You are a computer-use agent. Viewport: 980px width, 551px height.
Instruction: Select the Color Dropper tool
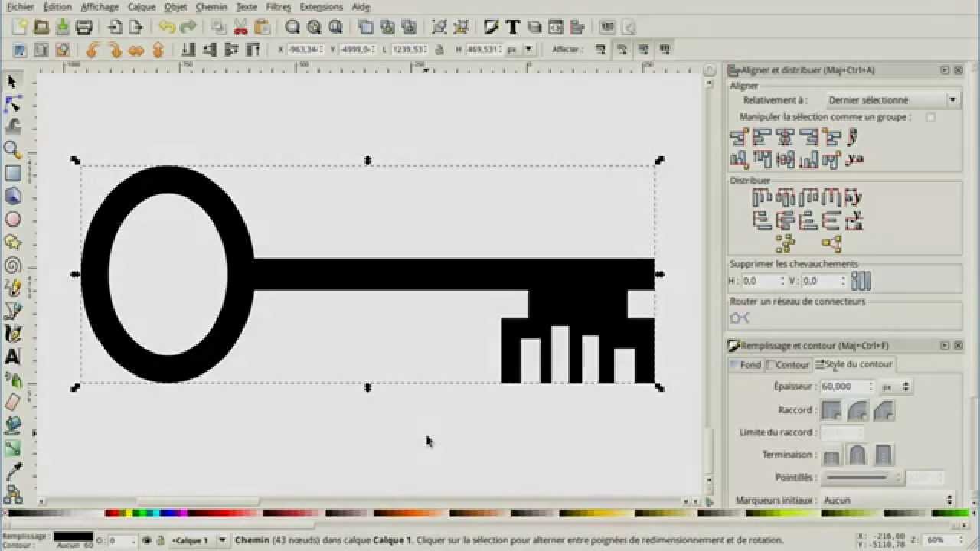[12, 471]
